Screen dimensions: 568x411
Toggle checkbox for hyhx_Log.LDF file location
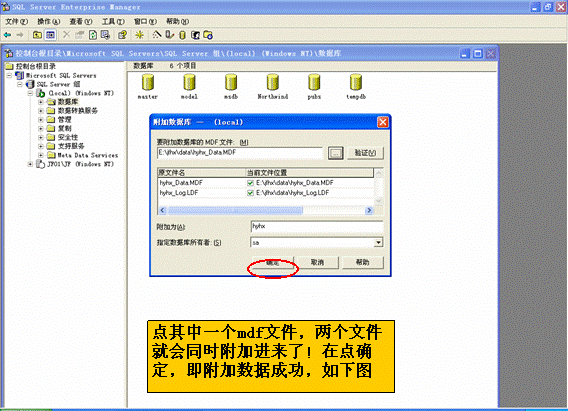pos(250,193)
